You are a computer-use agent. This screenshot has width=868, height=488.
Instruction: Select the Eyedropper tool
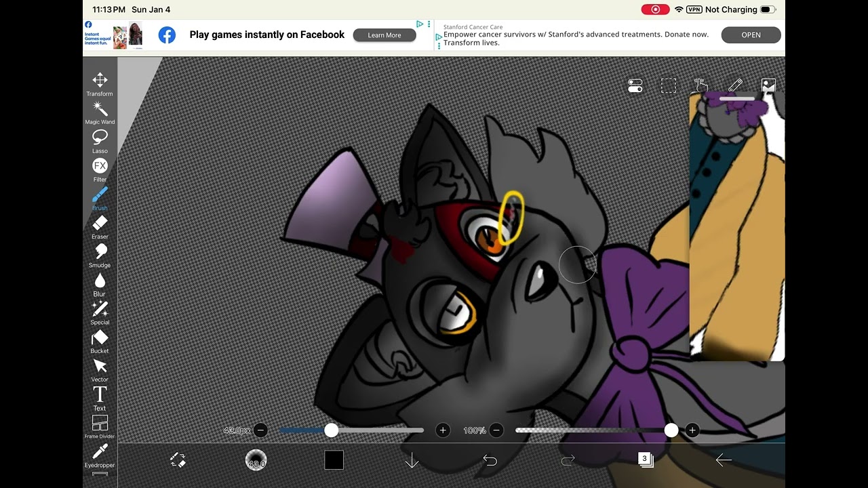point(100,455)
